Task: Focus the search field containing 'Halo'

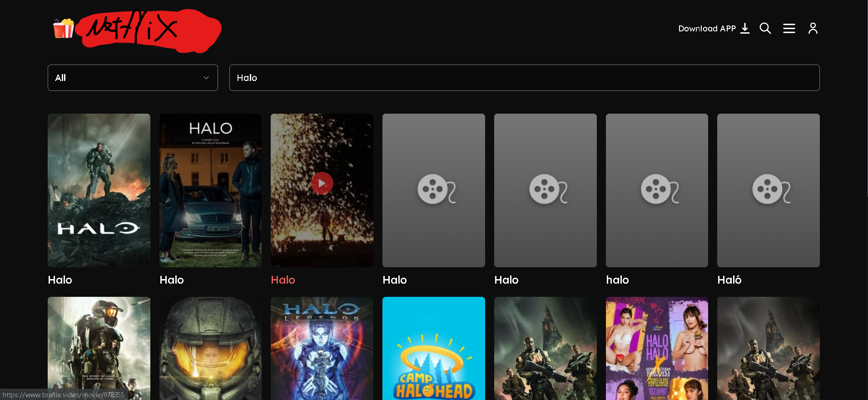Action: click(524, 78)
